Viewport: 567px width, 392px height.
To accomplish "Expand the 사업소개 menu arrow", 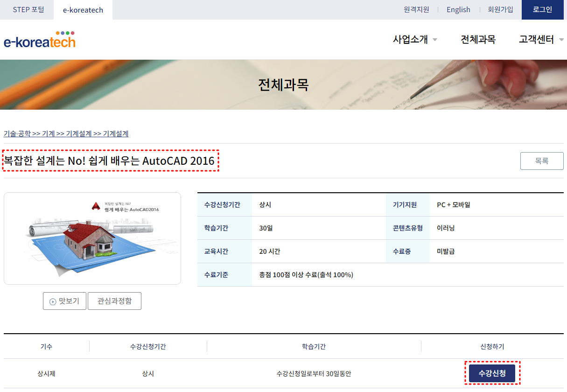I will 435,40.
